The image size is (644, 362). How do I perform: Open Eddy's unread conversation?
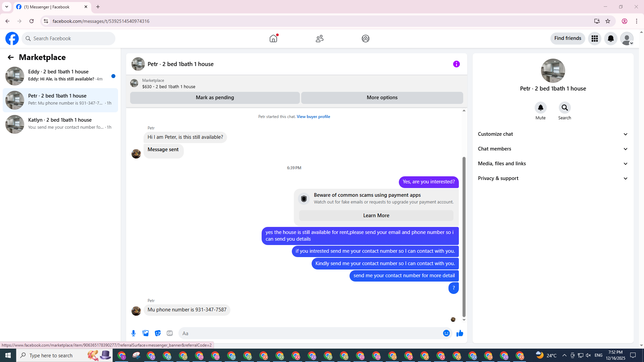point(60,76)
